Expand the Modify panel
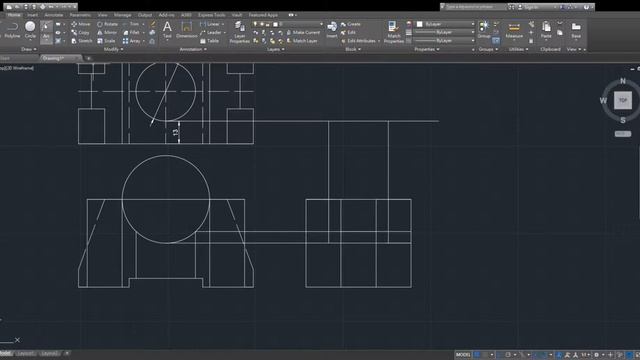The image size is (640, 360). [113, 49]
